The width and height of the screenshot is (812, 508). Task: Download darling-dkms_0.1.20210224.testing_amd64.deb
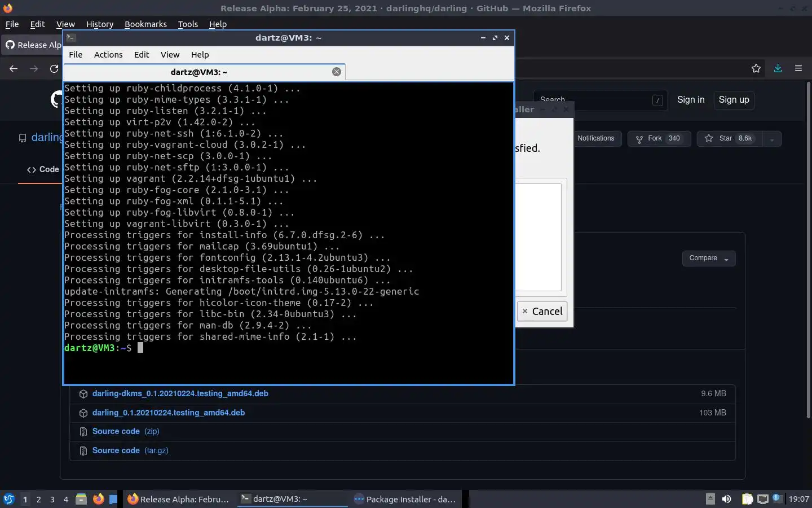tap(180, 393)
